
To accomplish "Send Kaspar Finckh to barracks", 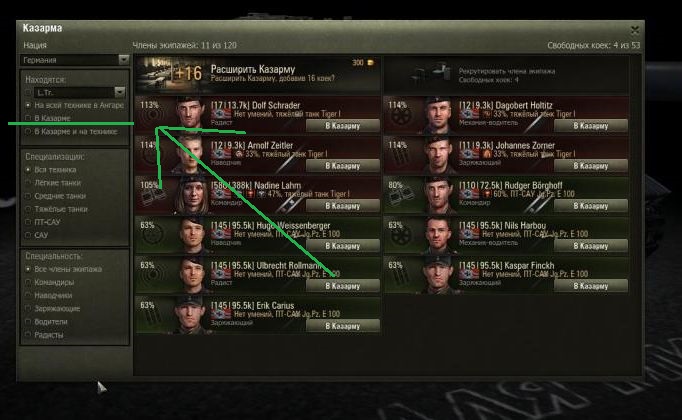I will [x=591, y=286].
